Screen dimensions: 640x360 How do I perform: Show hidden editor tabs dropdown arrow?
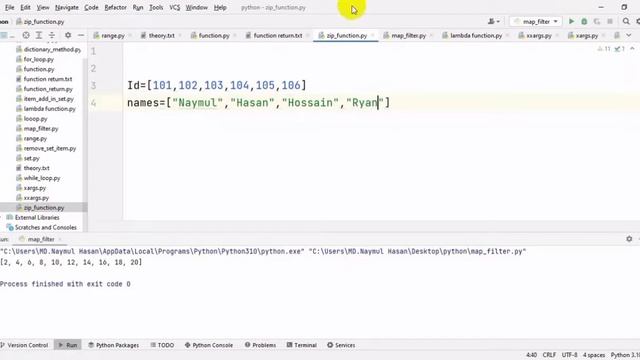(629, 36)
